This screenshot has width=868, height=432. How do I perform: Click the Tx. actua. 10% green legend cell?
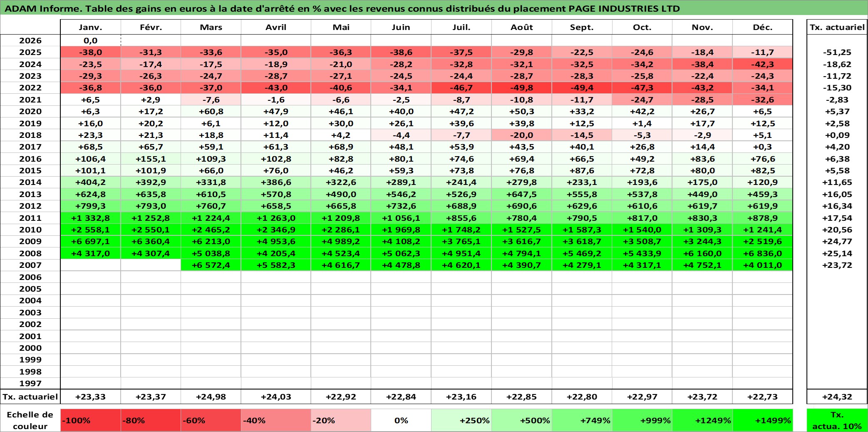[837, 420]
